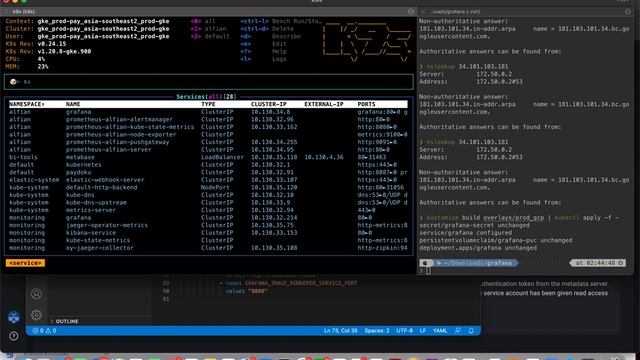Select the kibana-service row

tap(208, 233)
